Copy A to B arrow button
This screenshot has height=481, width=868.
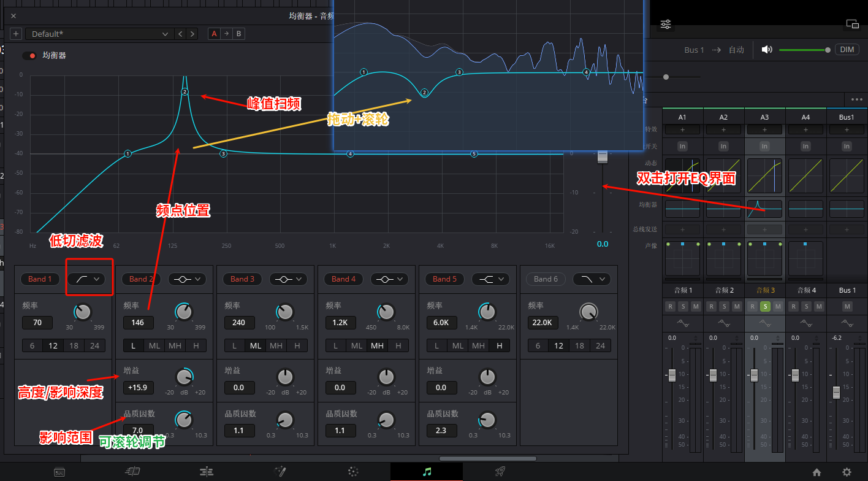(226, 34)
